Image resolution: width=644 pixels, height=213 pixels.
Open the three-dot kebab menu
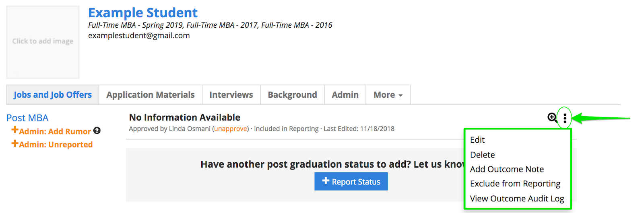tap(565, 118)
